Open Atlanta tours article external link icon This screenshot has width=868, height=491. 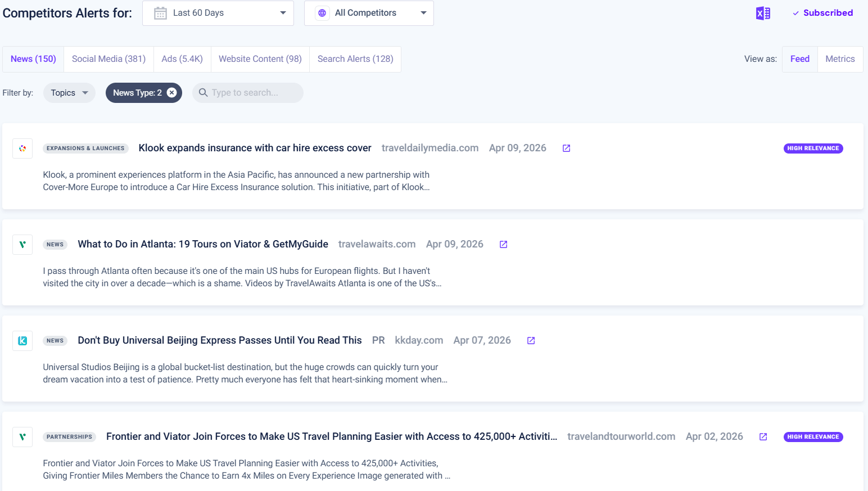point(504,244)
